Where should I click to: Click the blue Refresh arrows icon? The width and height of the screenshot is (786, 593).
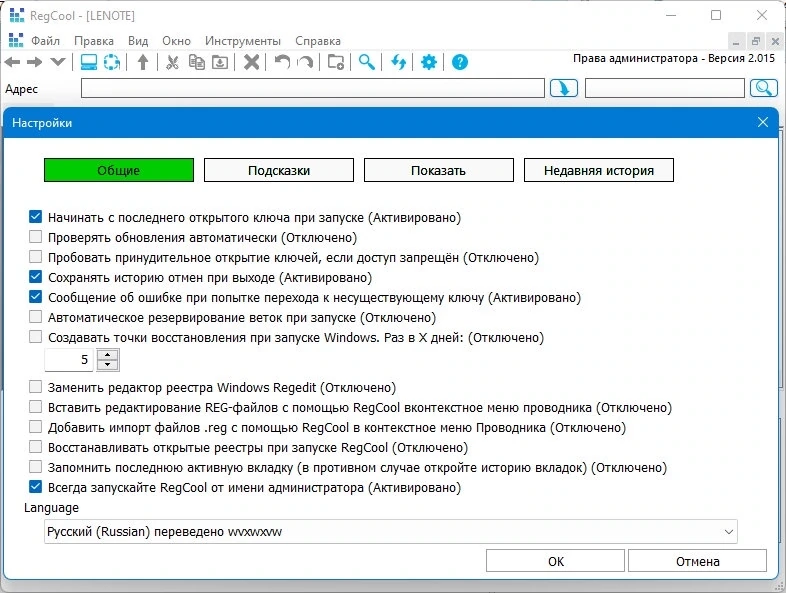[x=399, y=63]
